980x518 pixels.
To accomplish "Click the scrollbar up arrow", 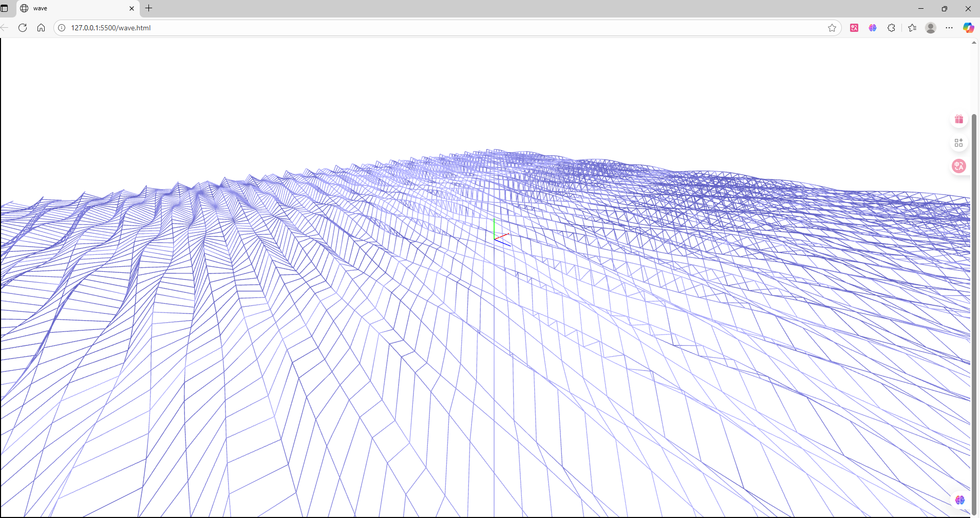I will (974, 43).
